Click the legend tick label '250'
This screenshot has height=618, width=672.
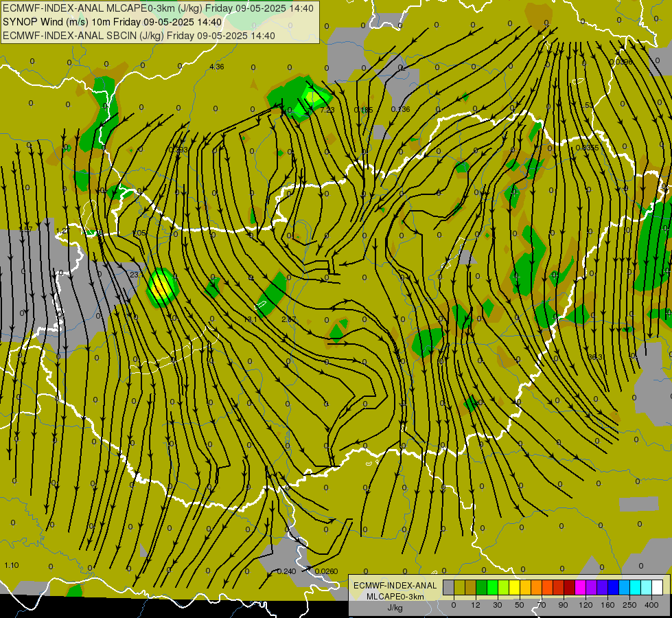tap(629, 605)
